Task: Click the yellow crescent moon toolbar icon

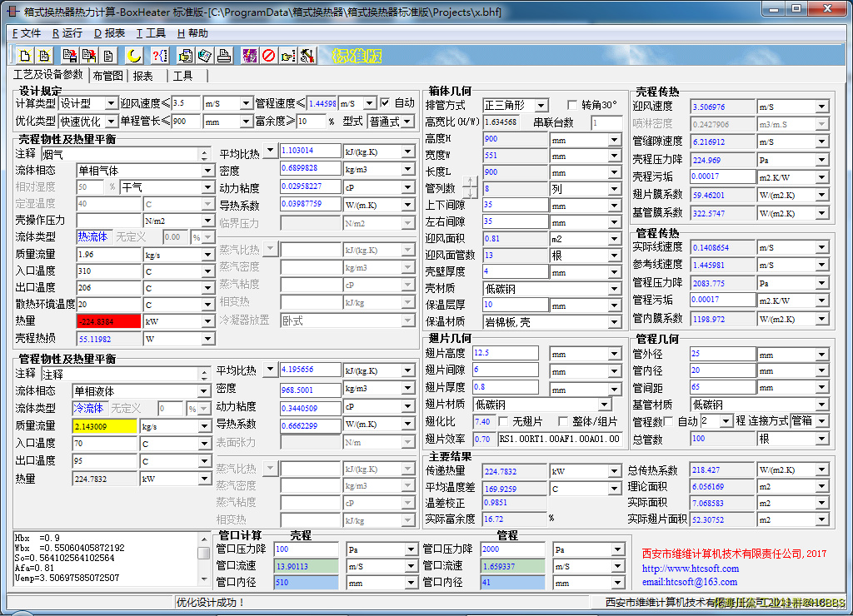Action: (134, 56)
